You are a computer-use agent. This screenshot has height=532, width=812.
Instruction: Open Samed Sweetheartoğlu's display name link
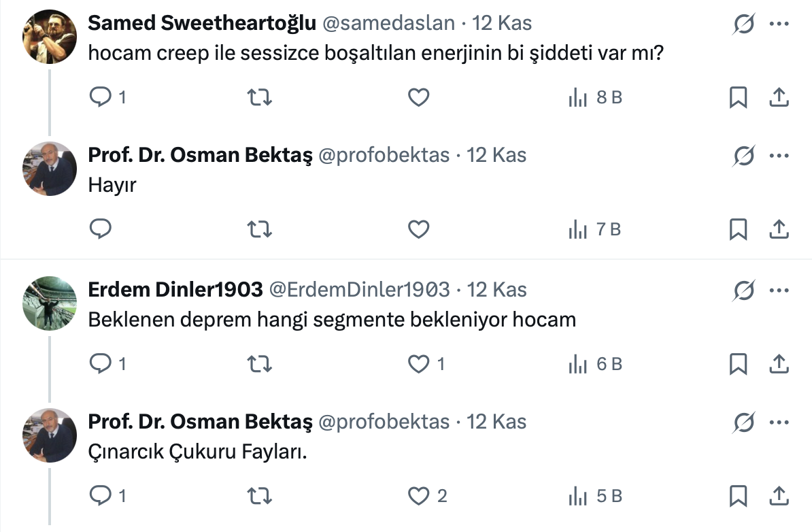coord(202,23)
